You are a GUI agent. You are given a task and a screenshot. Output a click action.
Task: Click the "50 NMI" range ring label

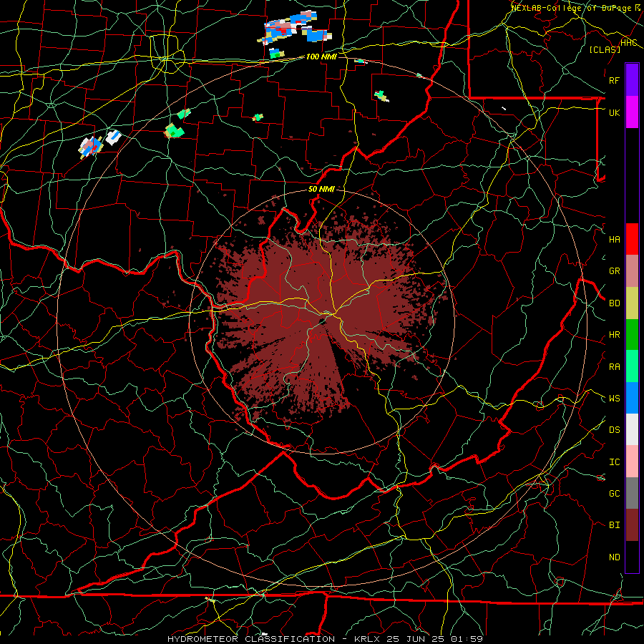click(321, 189)
